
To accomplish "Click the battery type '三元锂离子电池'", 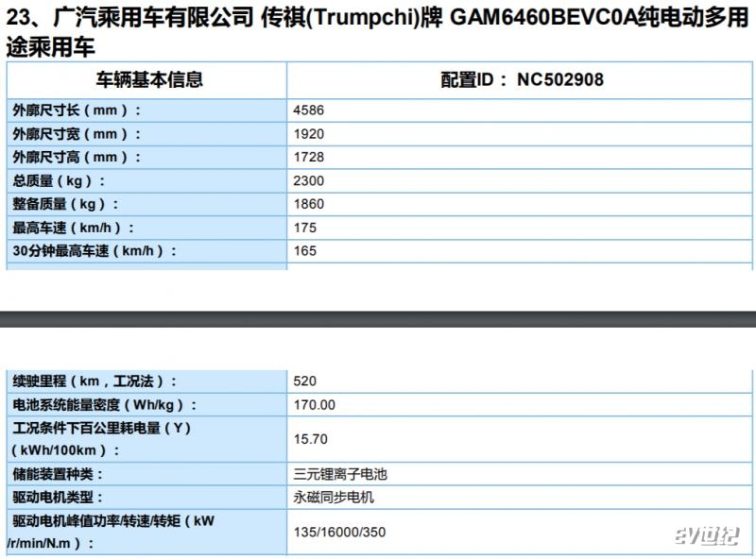I will (340, 474).
